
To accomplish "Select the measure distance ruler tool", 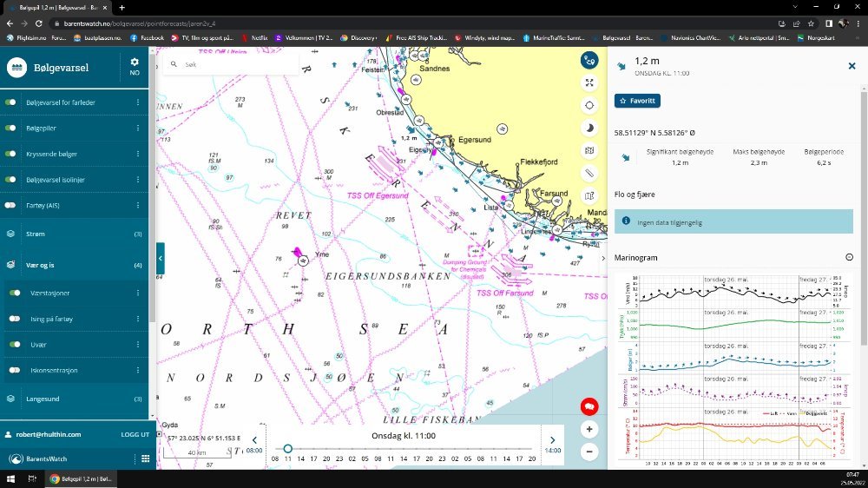I will (x=589, y=173).
